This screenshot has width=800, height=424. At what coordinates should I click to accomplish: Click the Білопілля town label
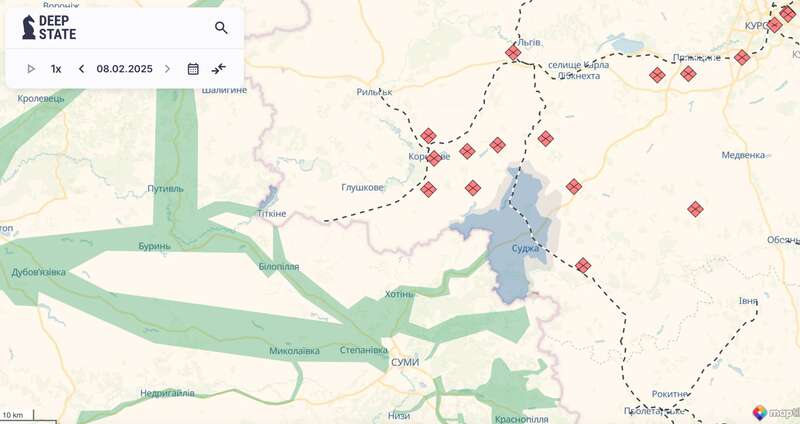tap(278, 268)
